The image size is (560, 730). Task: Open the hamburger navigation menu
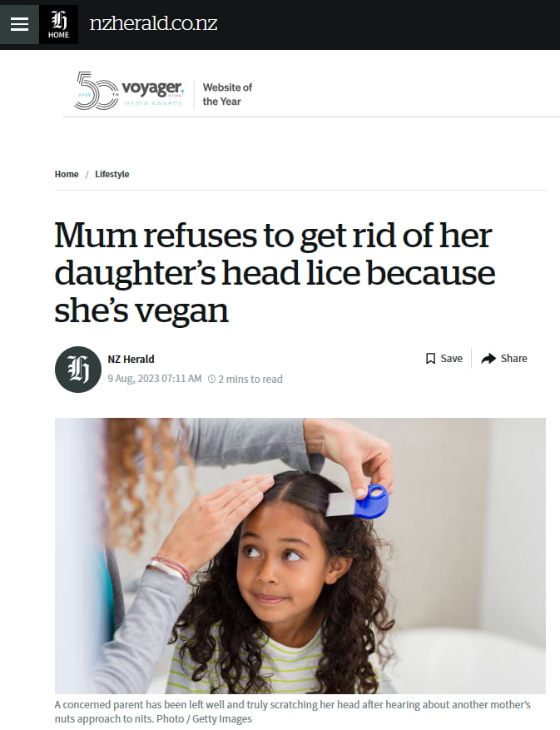point(19,24)
